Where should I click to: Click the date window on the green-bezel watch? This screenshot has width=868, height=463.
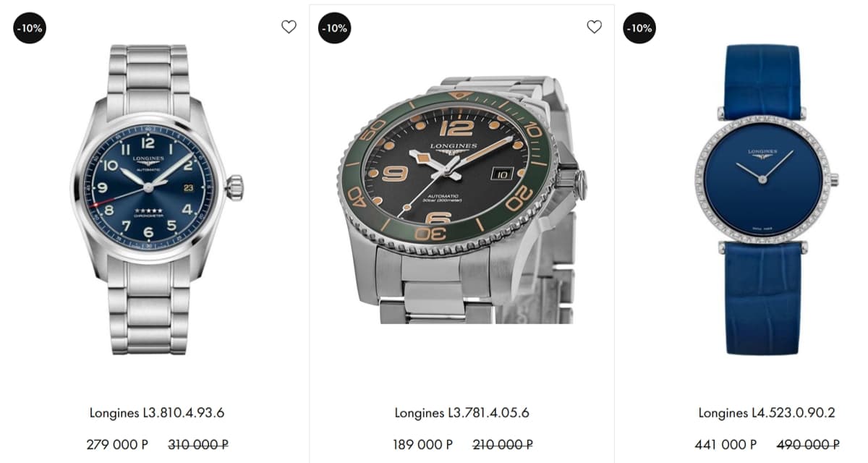tap(501, 174)
